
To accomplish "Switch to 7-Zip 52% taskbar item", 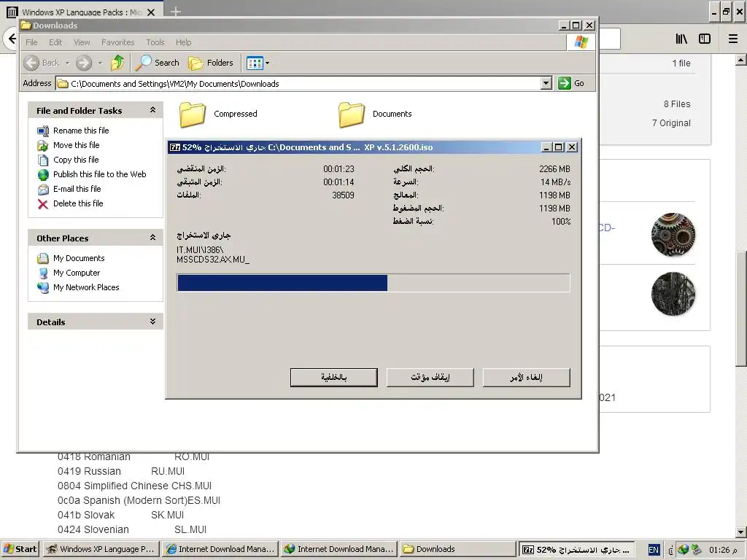I will pos(577,549).
